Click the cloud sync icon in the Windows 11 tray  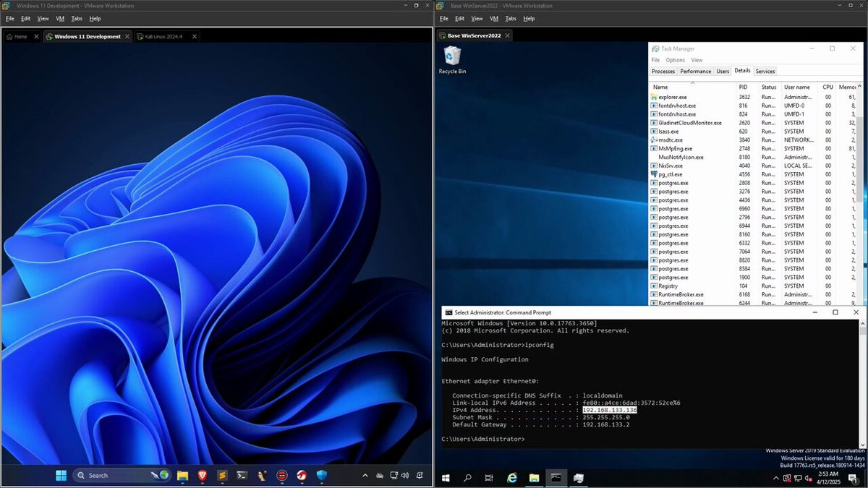(x=380, y=475)
